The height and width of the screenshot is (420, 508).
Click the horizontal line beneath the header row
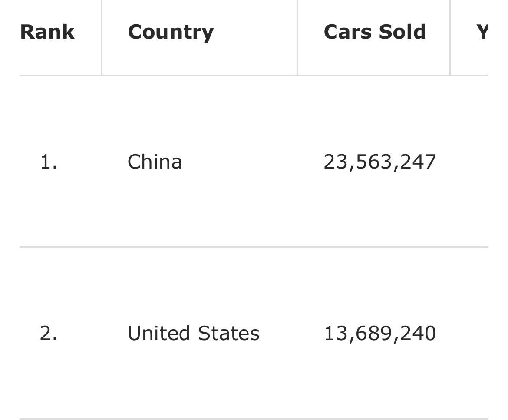tap(254, 76)
